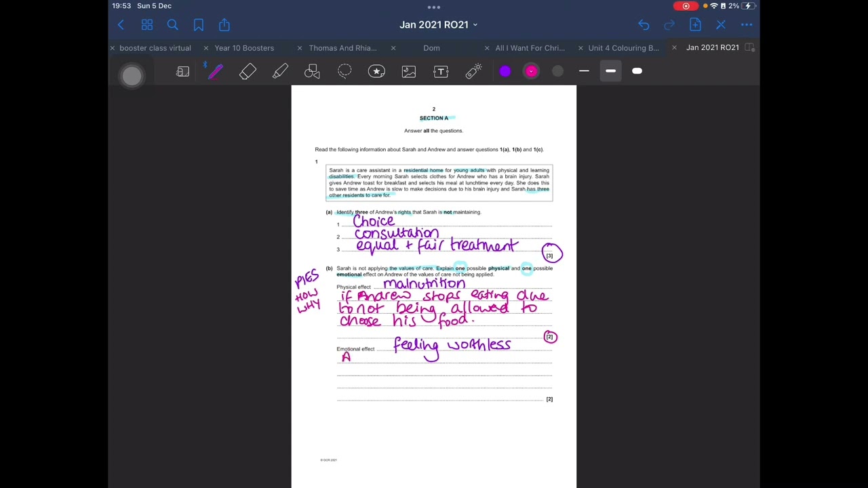Viewport: 868px width, 488px height.
Task: Switch to Unit 4 Colouring B tab
Action: (x=623, y=48)
